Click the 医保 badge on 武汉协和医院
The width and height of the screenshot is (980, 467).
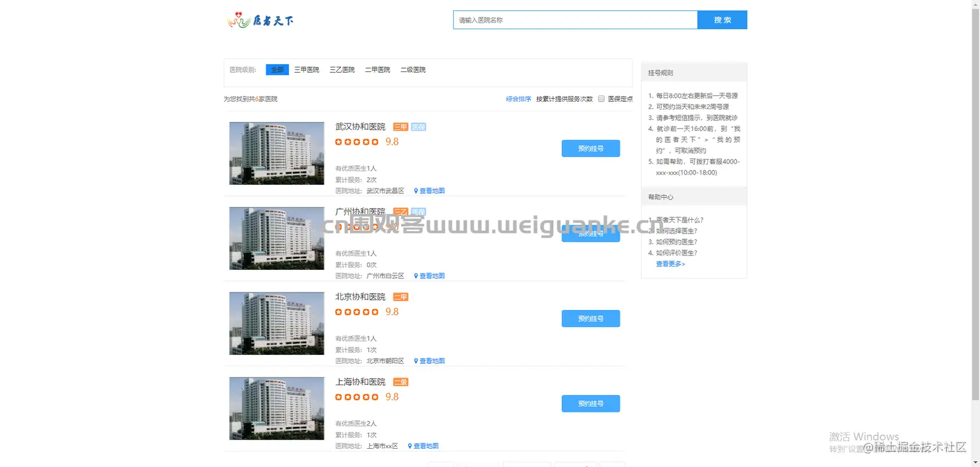click(419, 127)
